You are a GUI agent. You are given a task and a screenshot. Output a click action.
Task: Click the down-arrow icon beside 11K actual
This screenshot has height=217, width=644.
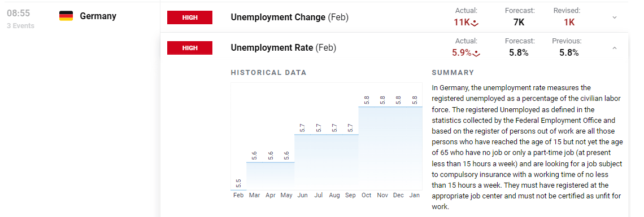(475, 23)
